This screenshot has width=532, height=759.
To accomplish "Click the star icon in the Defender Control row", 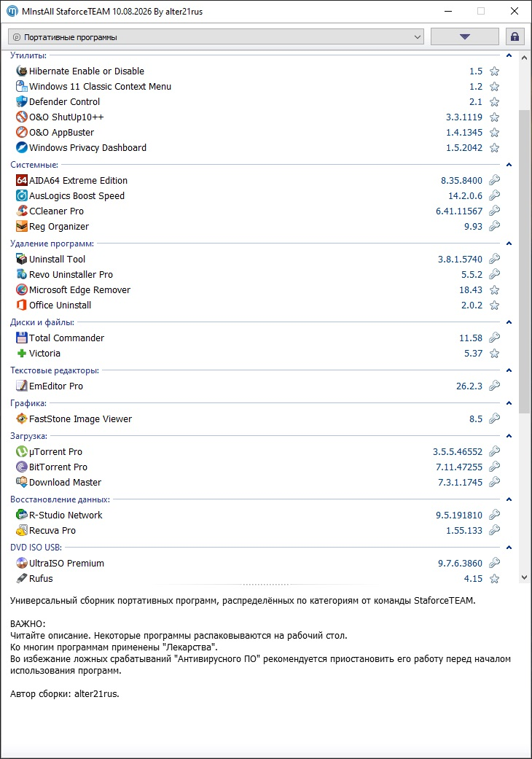I will tap(494, 101).
